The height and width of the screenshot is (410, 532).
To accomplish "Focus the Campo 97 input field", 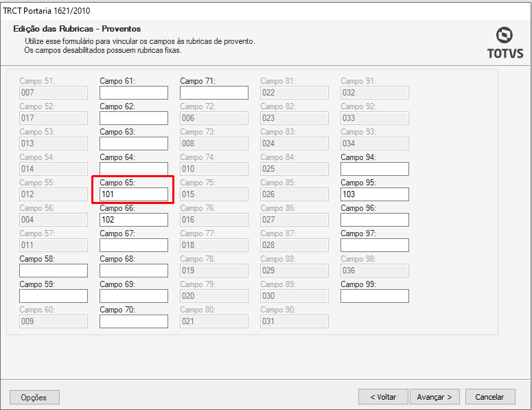I will coord(375,245).
